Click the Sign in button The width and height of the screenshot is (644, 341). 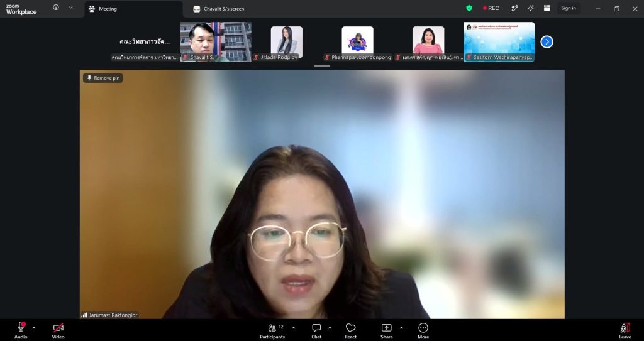(x=569, y=8)
